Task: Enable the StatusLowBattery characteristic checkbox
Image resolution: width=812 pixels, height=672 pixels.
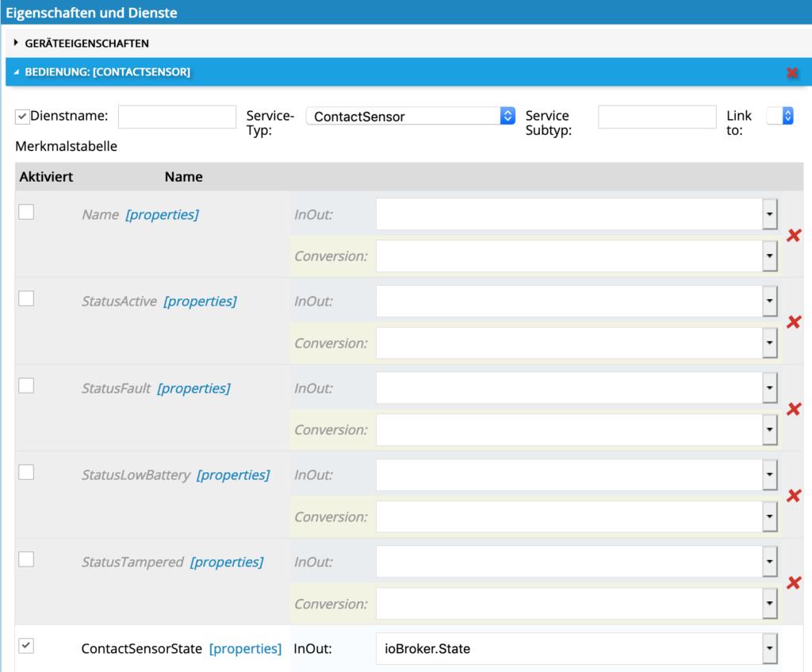Action: [26, 472]
